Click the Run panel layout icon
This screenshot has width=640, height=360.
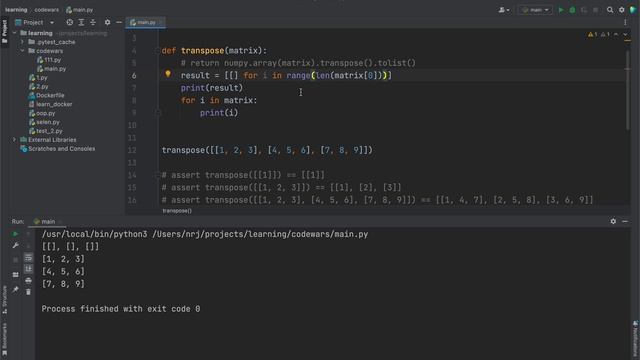16,275
